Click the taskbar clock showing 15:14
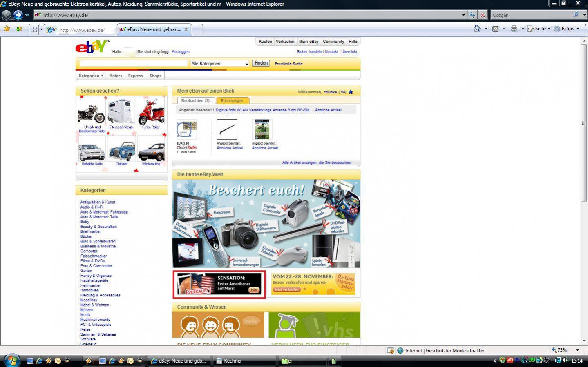The height and width of the screenshot is (367, 588). (577, 361)
